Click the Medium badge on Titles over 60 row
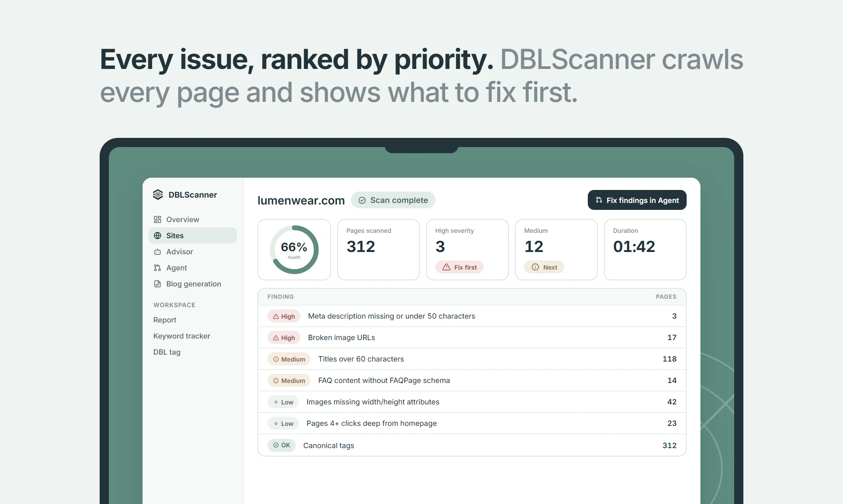 289,359
